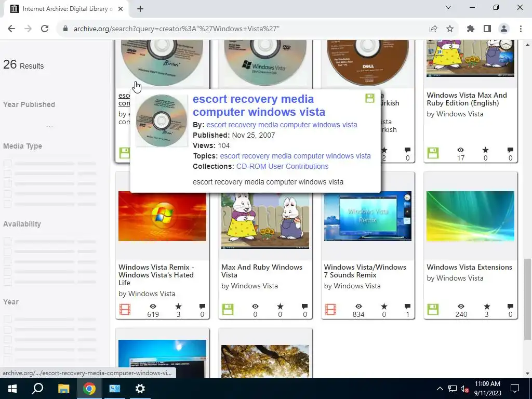This screenshot has height=399, width=532.
Task: Select the Internet Archive browser tab
Action: coord(66,9)
